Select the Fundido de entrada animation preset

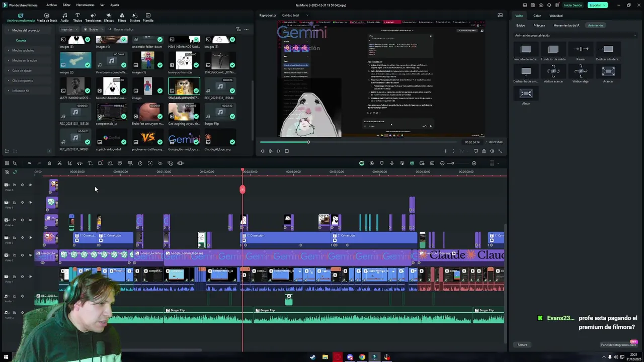point(526,52)
